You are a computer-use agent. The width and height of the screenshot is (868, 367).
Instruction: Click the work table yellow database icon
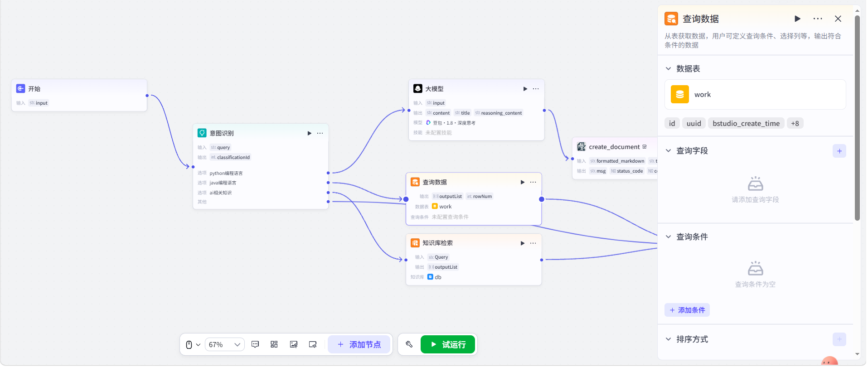click(x=680, y=94)
